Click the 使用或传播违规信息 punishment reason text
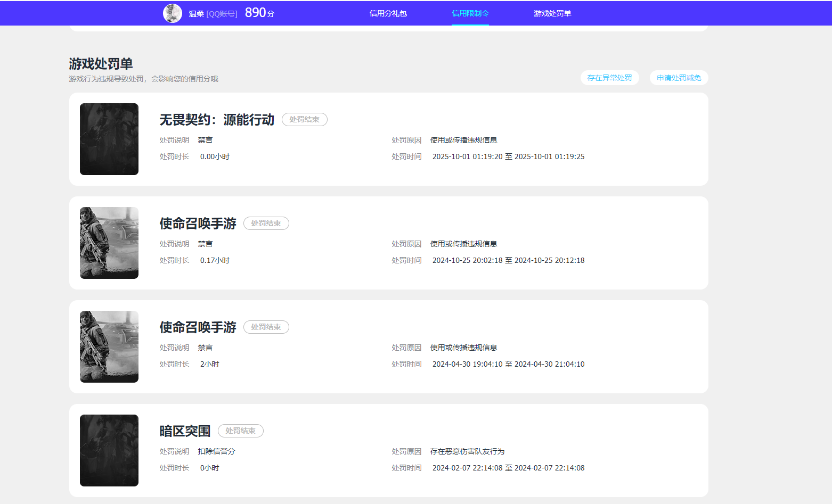This screenshot has width=832, height=504. coord(463,139)
